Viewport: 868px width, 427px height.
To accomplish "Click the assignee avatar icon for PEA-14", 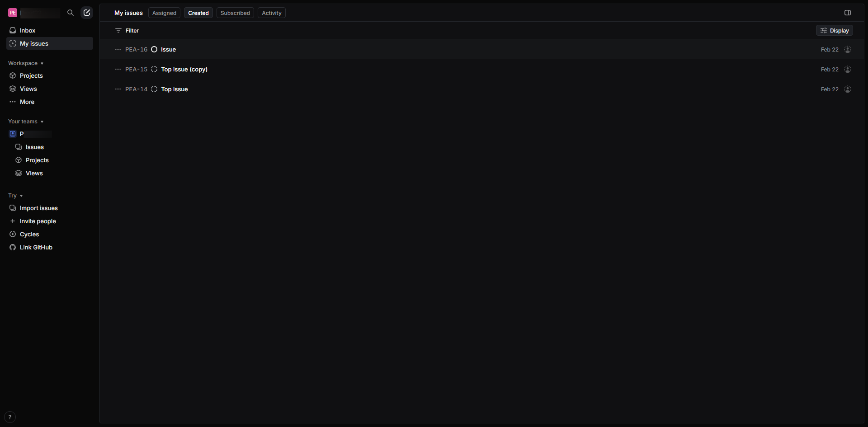I will 848,89.
